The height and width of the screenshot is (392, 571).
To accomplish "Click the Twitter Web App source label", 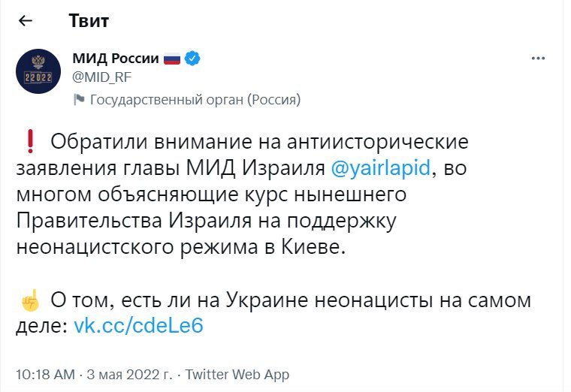I will click(x=237, y=374).
